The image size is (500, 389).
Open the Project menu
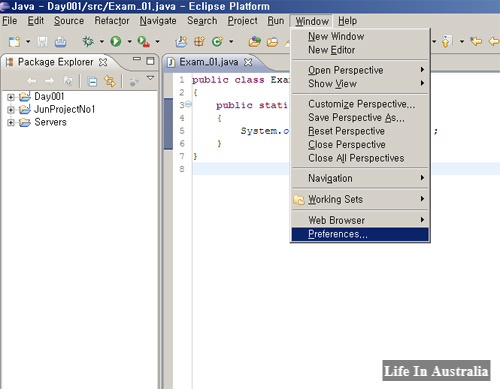(x=242, y=21)
